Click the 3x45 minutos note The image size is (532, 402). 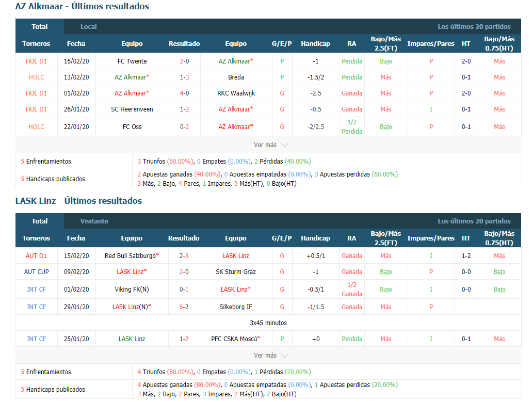[x=268, y=323]
